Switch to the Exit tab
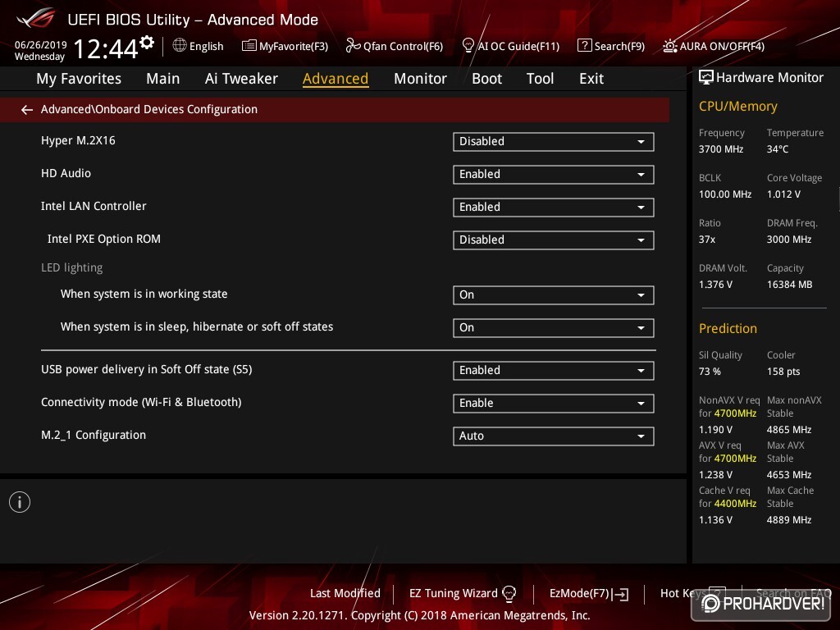The width and height of the screenshot is (840, 630). point(591,79)
